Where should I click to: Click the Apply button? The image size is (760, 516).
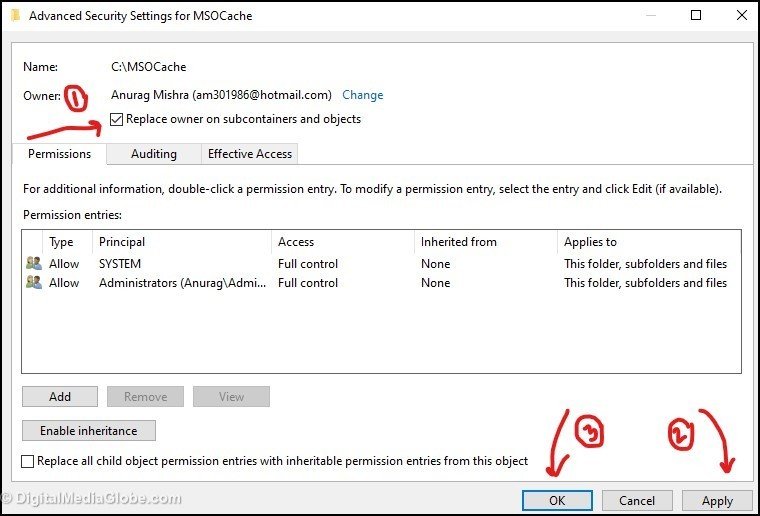pyautogui.click(x=717, y=500)
